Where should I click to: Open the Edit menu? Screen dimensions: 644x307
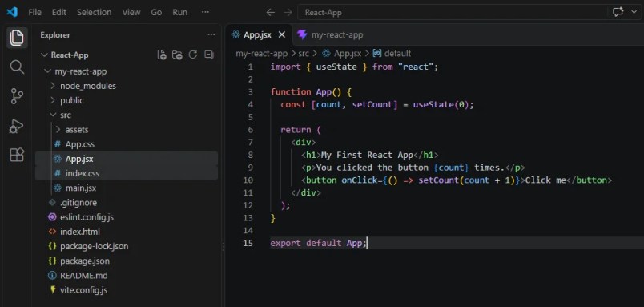(59, 12)
